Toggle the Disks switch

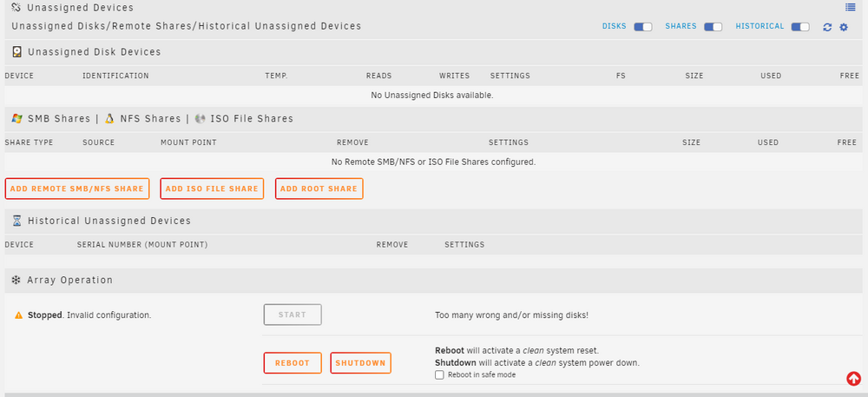pos(642,27)
